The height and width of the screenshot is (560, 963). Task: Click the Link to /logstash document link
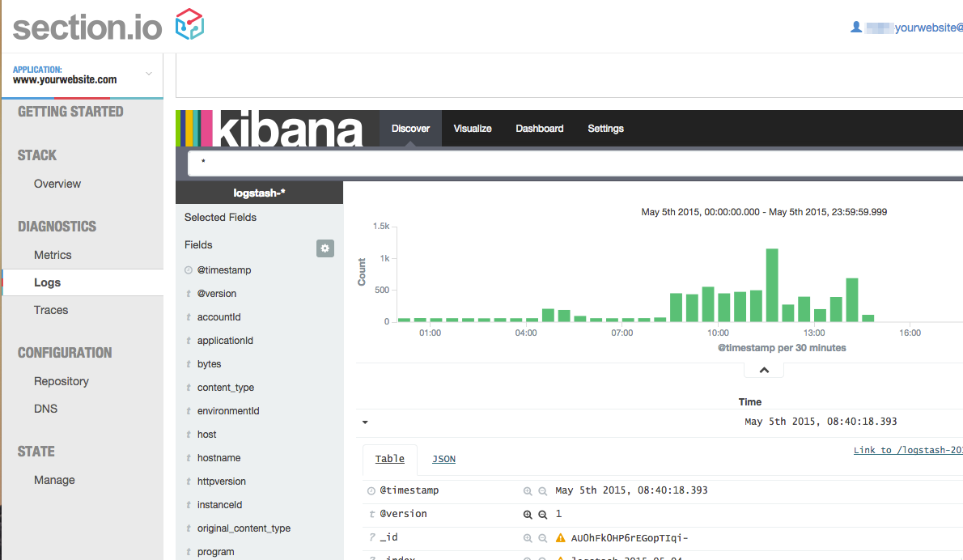point(908,450)
